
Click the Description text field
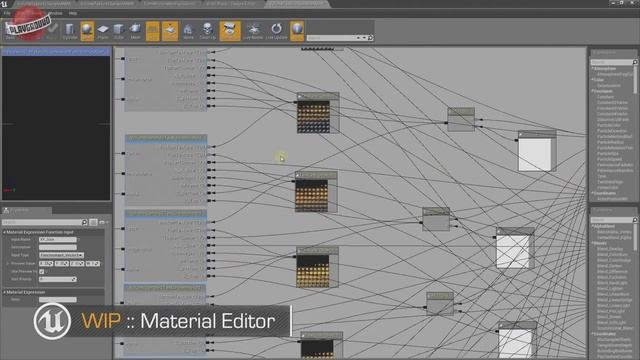click(58, 247)
